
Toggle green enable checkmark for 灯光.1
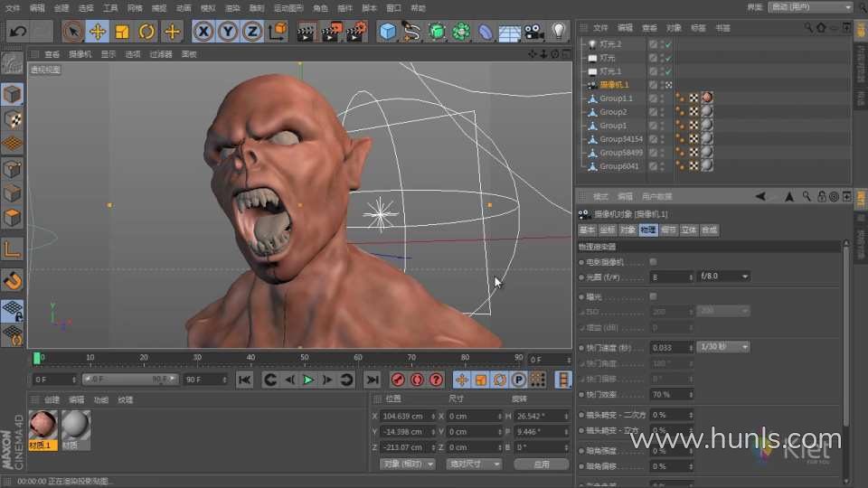pyautogui.click(x=668, y=71)
